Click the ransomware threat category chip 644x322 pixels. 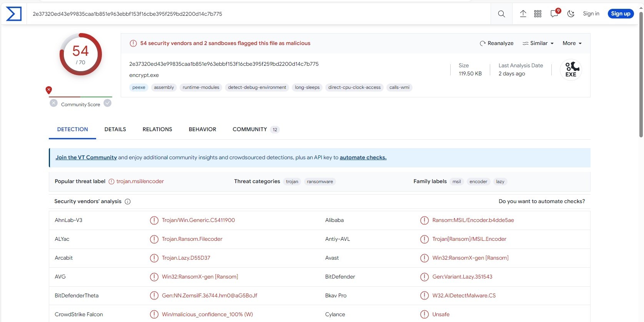tap(320, 182)
